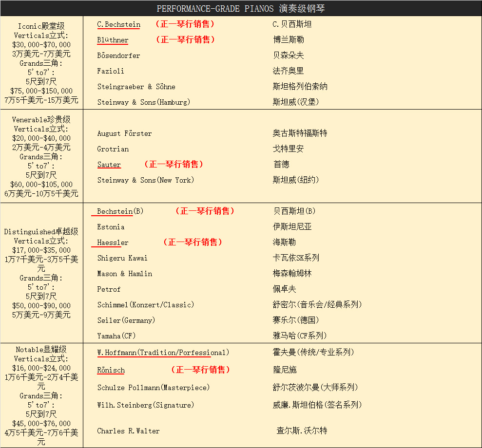Select the Mason & Hamlin entry

pyautogui.click(x=124, y=274)
